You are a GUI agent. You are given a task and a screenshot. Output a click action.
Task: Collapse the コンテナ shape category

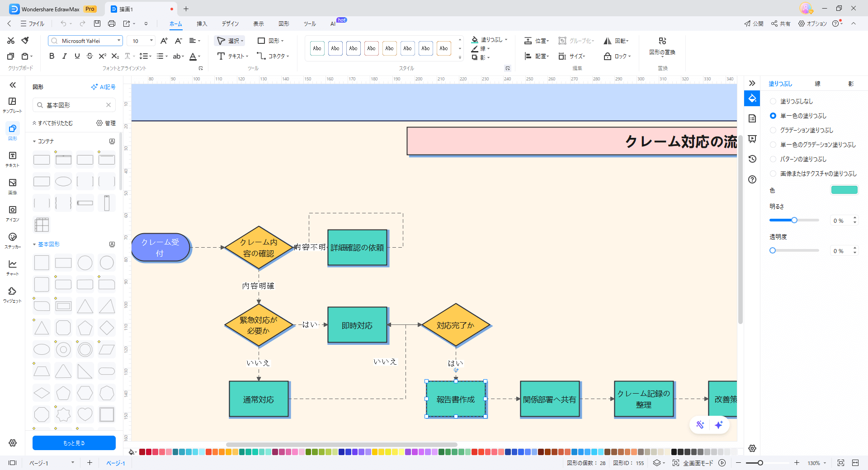coord(34,141)
